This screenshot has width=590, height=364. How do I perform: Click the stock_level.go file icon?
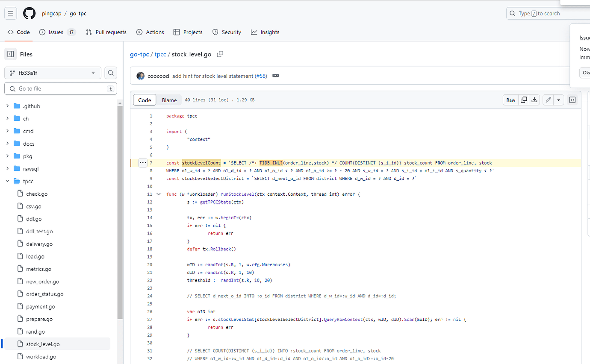[x=20, y=344]
